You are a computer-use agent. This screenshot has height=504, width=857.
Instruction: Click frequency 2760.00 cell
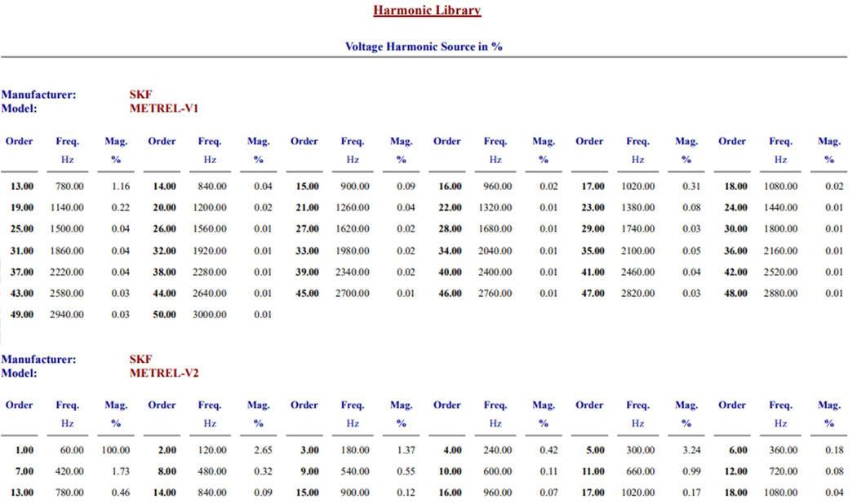tap(495, 294)
